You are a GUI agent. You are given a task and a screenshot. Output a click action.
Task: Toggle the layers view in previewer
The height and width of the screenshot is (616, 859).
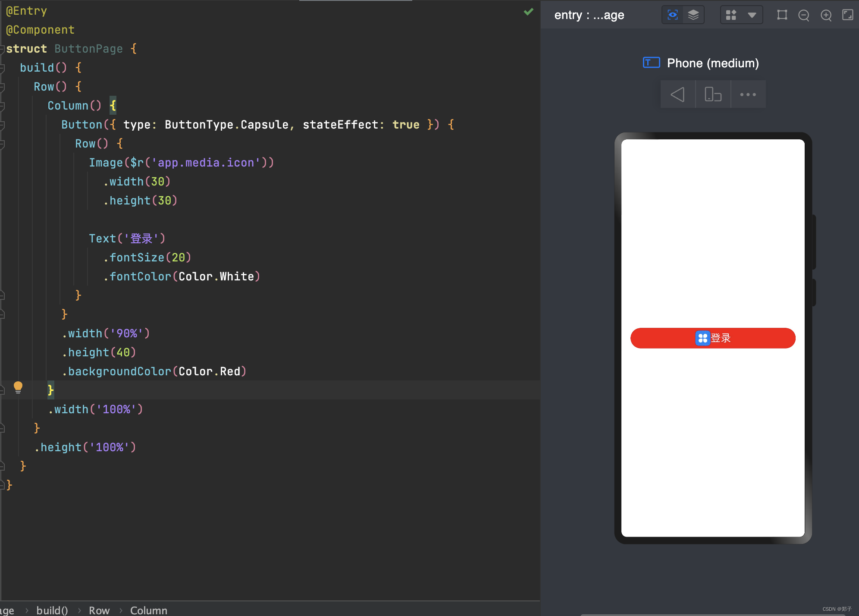(693, 15)
